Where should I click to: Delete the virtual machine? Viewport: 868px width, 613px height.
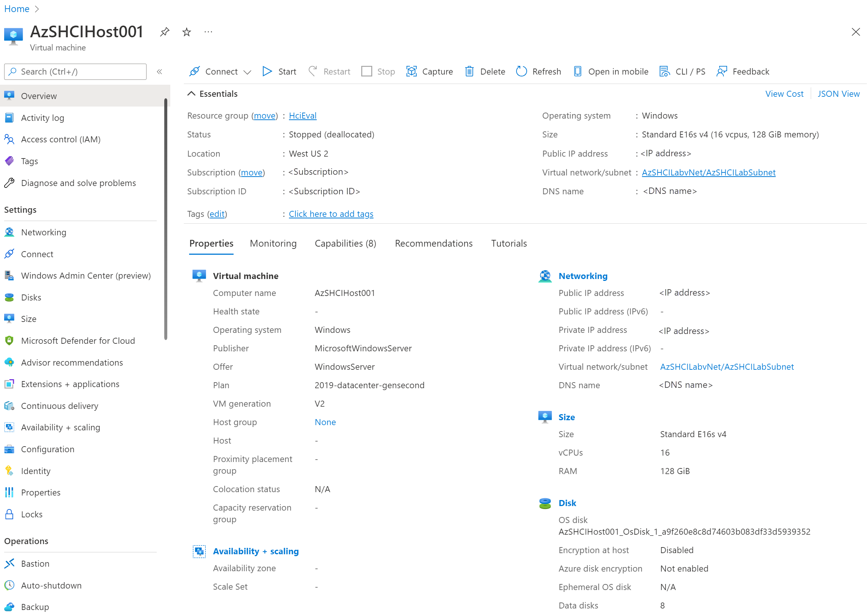[485, 72]
